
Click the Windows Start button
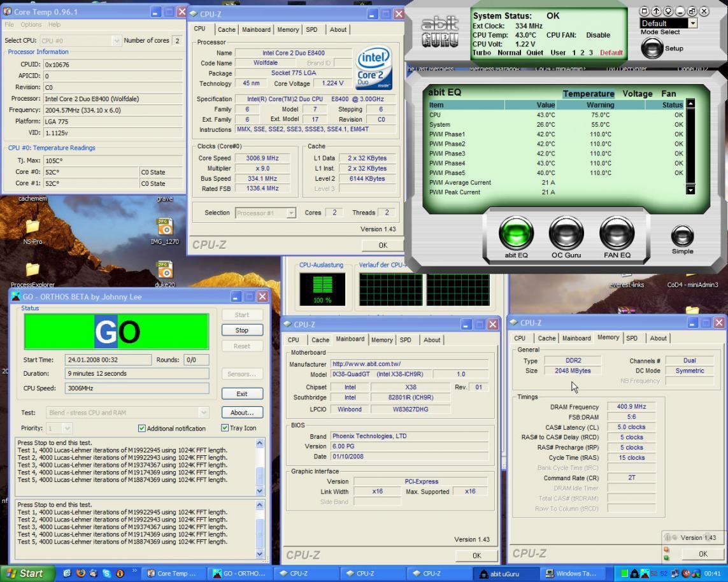click(x=27, y=573)
